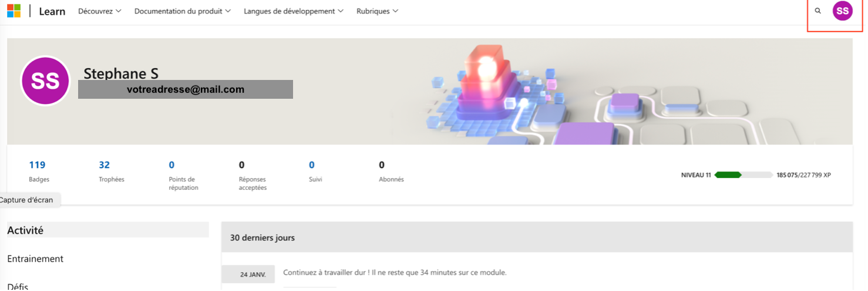Image resolution: width=868 pixels, height=291 pixels.
Task: Expand the Découvrez menu
Action: point(99,11)
